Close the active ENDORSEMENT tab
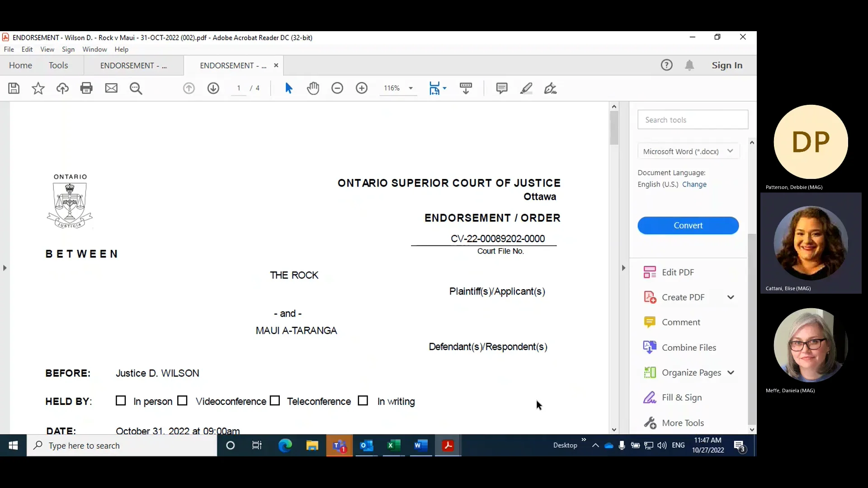The image size is (868, 488). point(276,66)
